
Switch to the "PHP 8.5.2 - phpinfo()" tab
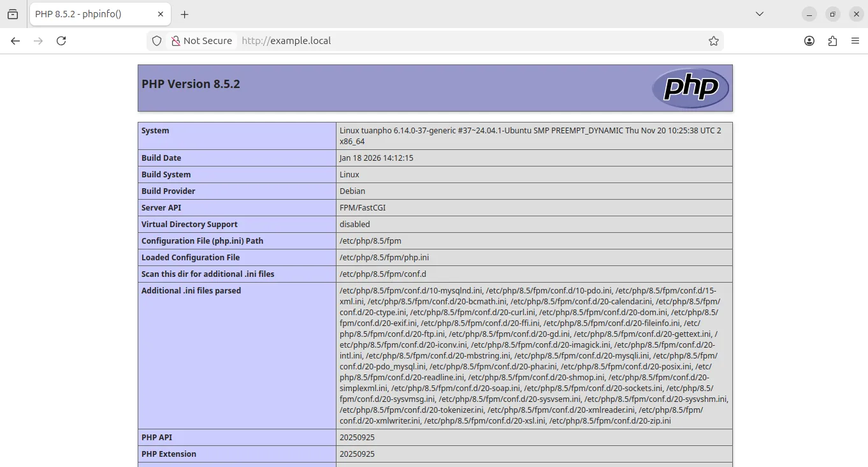click(x=89, y=13)
